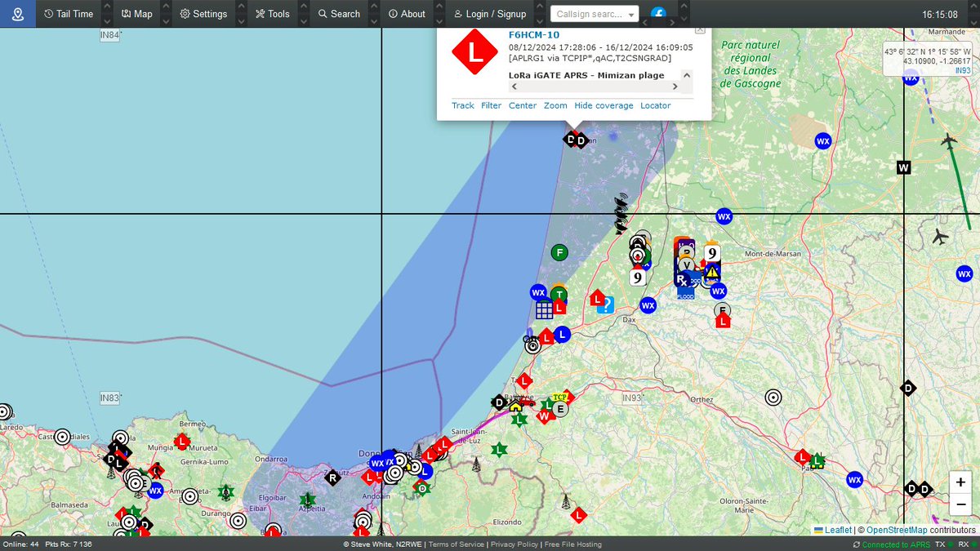
Task: Select the large red L symbol in popup
Action: 475,52
